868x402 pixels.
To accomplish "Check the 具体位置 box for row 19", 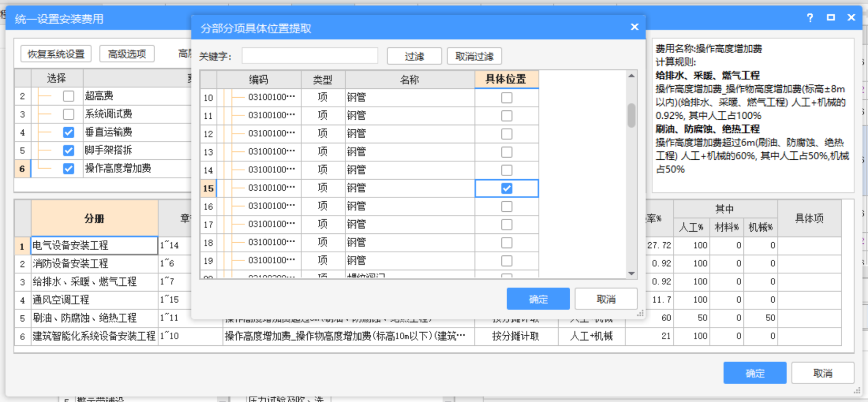I will click(x=507, y=261).
